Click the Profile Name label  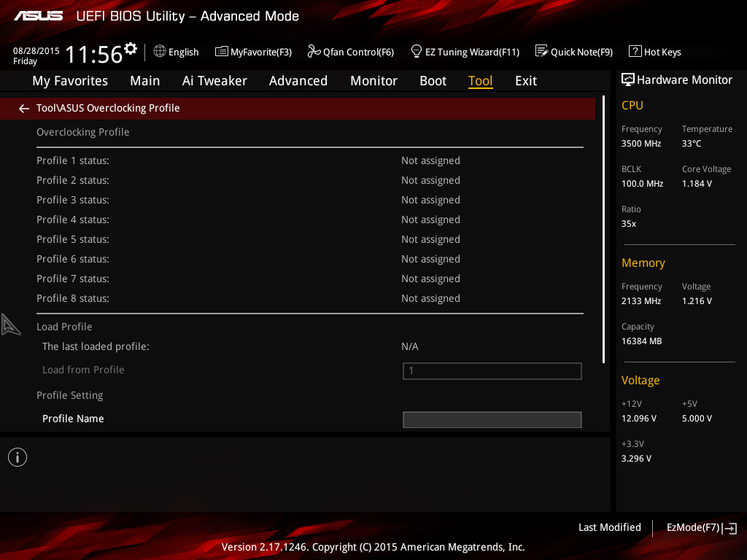(73, 419)
